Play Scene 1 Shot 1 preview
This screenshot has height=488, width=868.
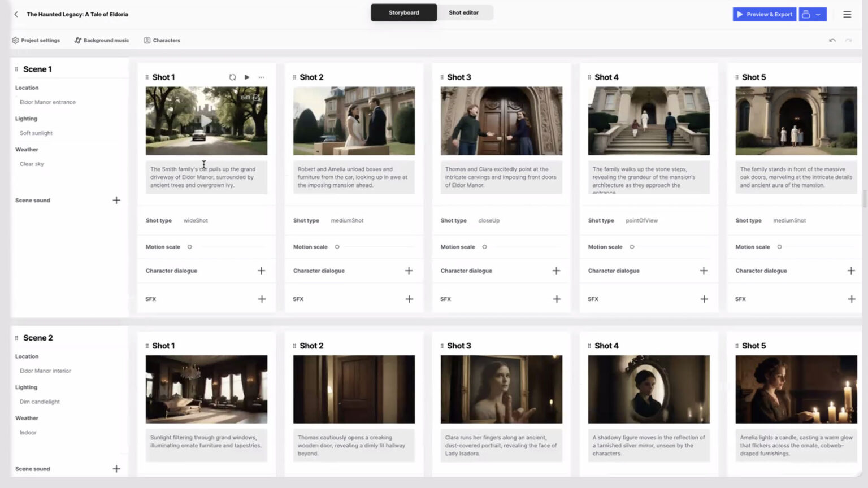pos(247,77)
